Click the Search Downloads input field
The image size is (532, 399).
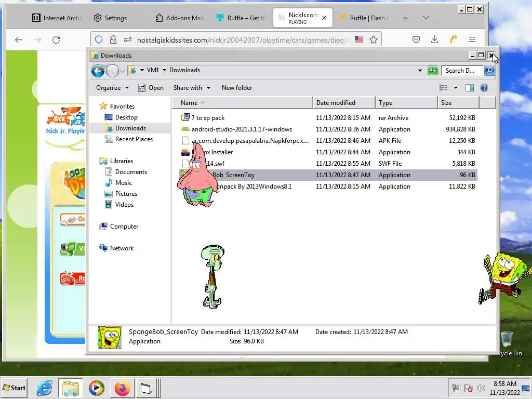pos(463,71)
